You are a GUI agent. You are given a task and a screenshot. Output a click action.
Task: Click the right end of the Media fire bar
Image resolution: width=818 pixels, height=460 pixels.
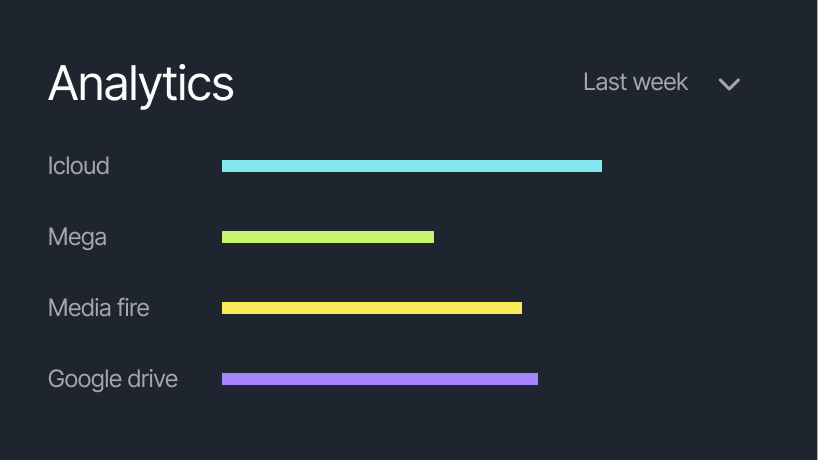[x=517, y=308]
